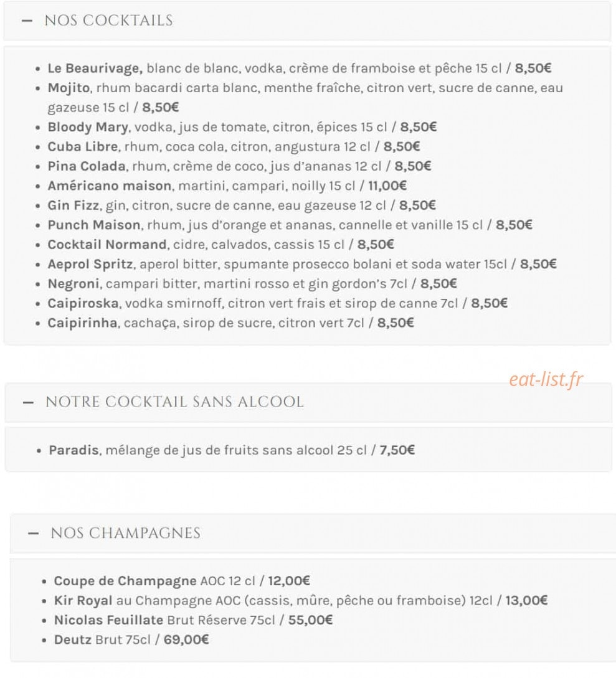This screenshot has width=616, height=678.
Task: Select the Gin Fizz cocktail
Action: click(242, 205)
